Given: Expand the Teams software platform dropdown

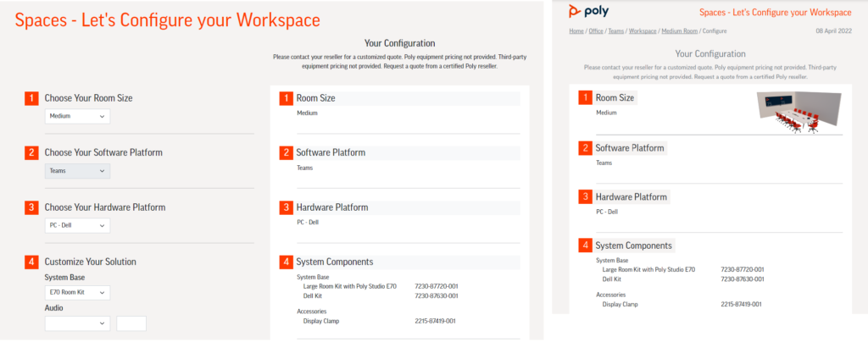Looking at the screenshot, I should click(x=77, y=171).
